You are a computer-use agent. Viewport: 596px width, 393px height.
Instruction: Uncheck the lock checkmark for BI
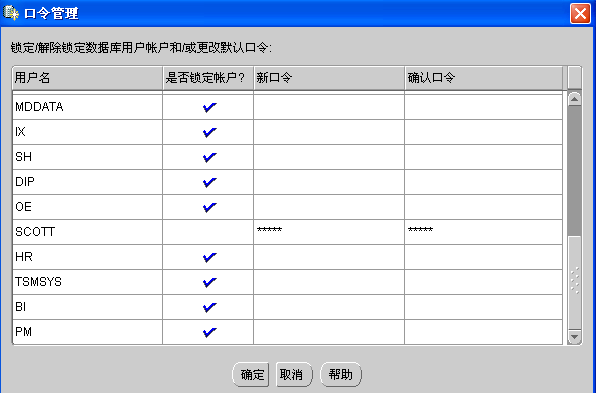[209, 307]
